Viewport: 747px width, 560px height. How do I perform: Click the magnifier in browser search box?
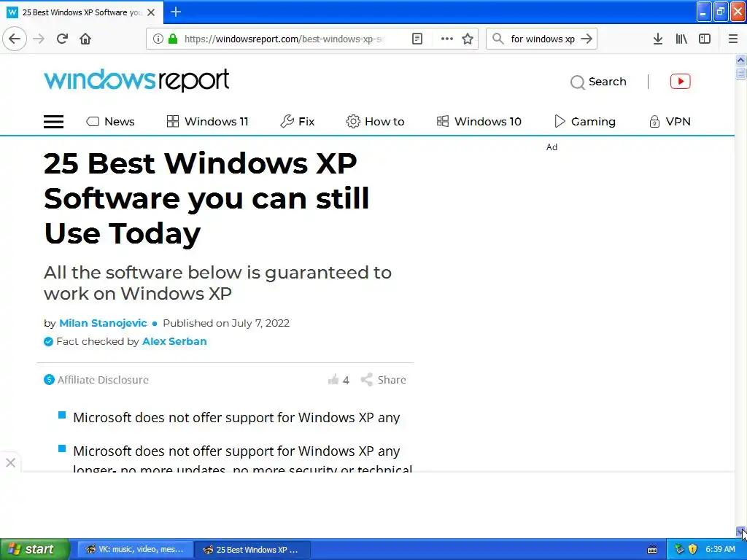pos(498,39)
